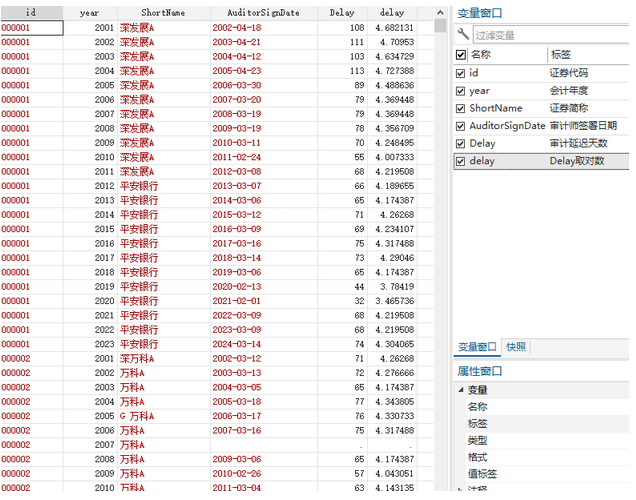This screenshot has width=636, height=500.
Task: Click the uppercase Delay column header
Action: (x=342, y=13)
